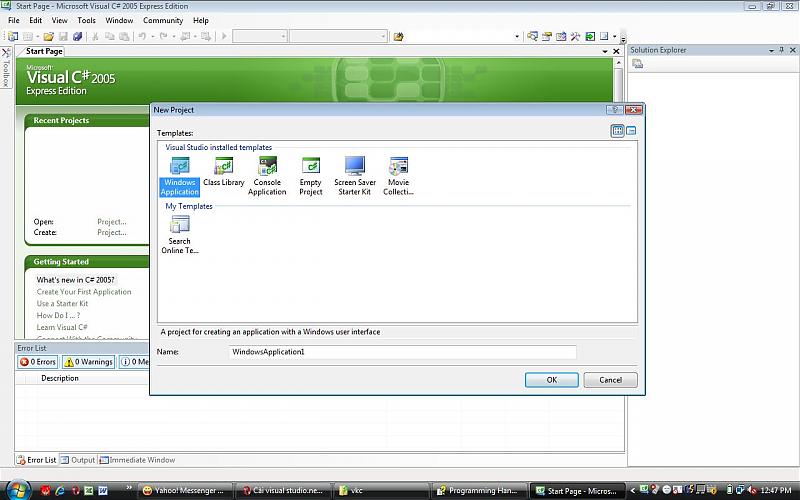Image resolution: width=800 pixels, height=500 pixels.
Task: Select the Windows Application template
Action: (180, 175)
